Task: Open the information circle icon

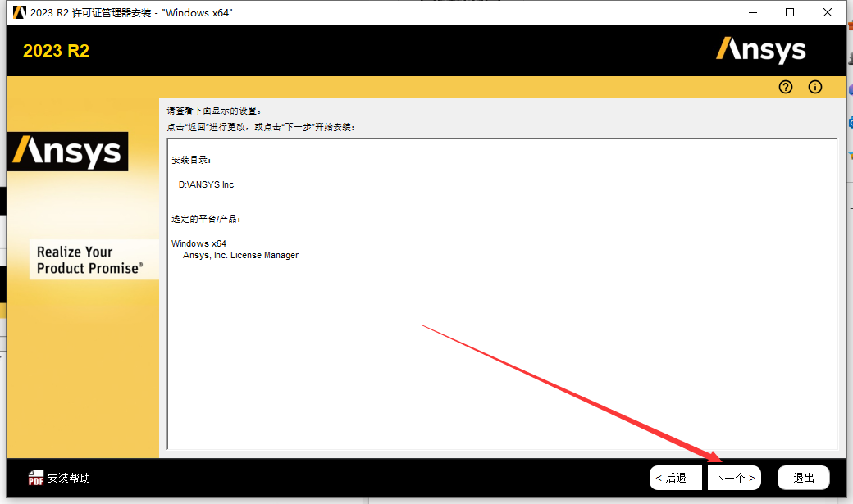Action: click(815, 87)
